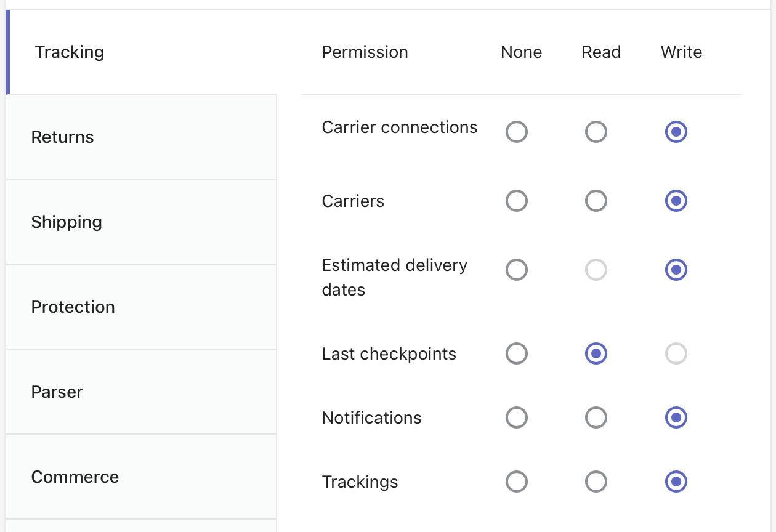
Task: Set Last checkpoints permission to None
Action: pos(516,353)
